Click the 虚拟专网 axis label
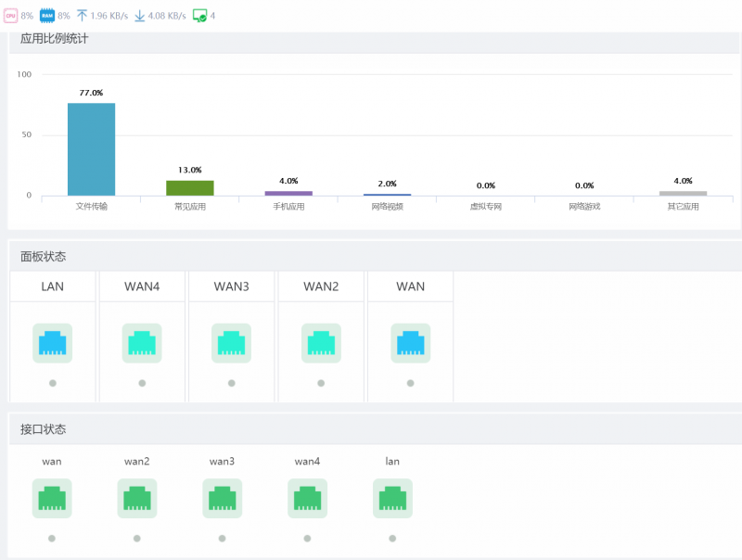This screenshot has height=560, width=742. [486, 207]
